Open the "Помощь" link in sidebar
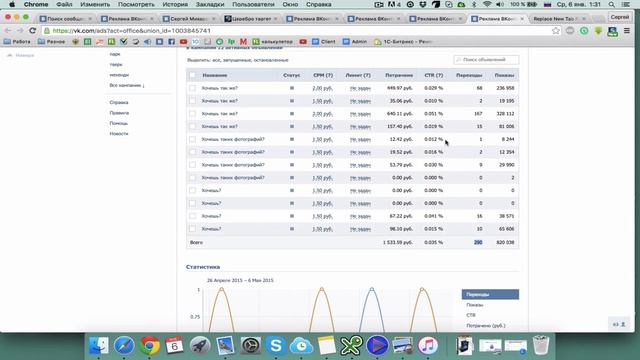The height and width of the screenshot is (360, 640). pyautogui.click(x=119, y=123)
